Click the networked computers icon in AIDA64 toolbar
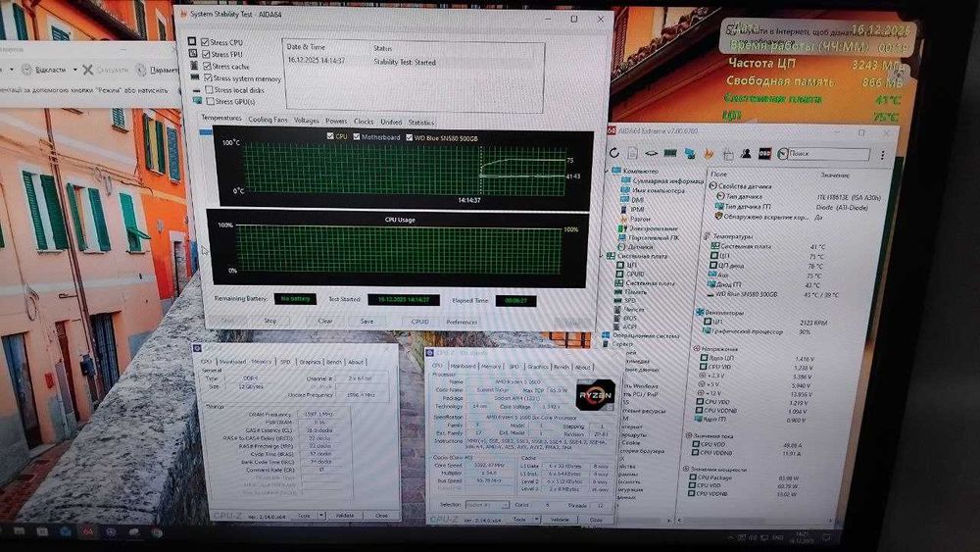This screenshot has height=552, width=980. tap(690, 153)
